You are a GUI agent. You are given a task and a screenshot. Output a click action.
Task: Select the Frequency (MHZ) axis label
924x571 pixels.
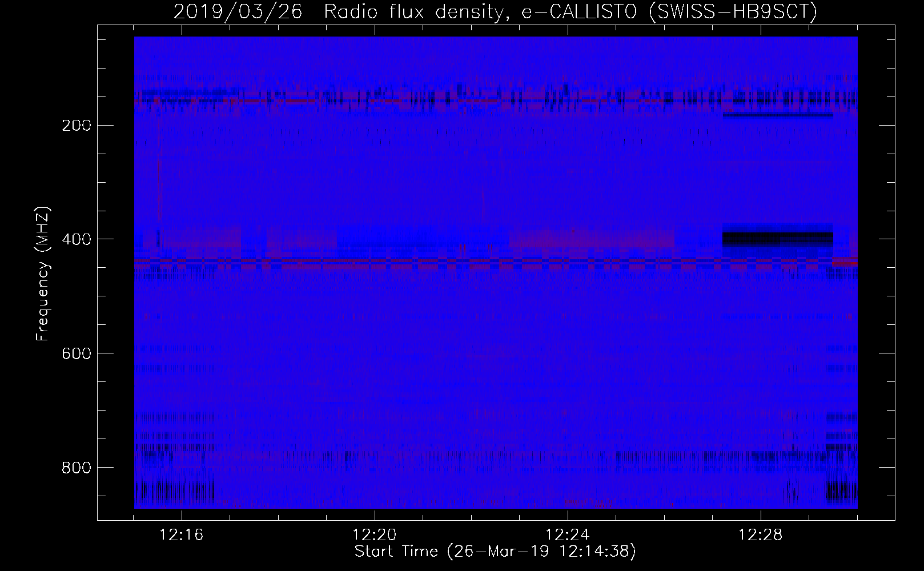(43, 274)
